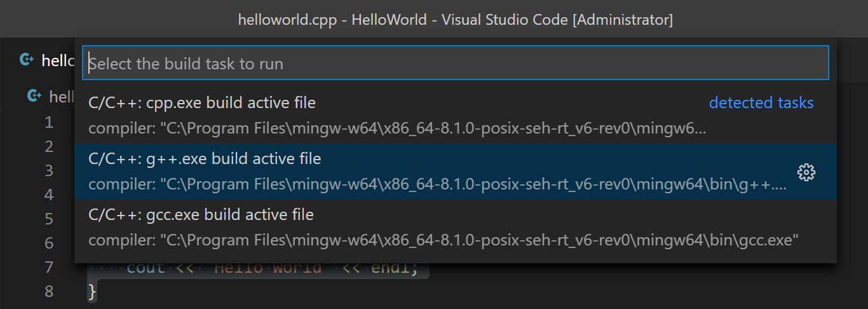The width and height of the screenshot is (868, 309).
Task: Click the 'detected tasks' label
Action: 761,102
